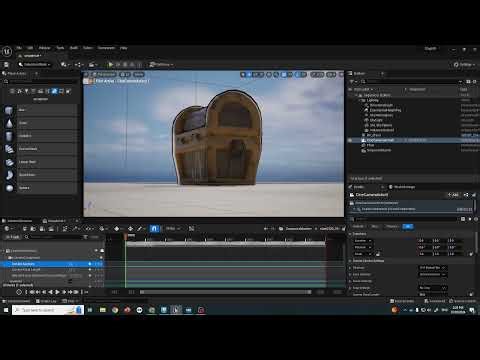Toggle viewport grid snapping
The width and height of the screenshot is (480, 360).
point(284,74)
